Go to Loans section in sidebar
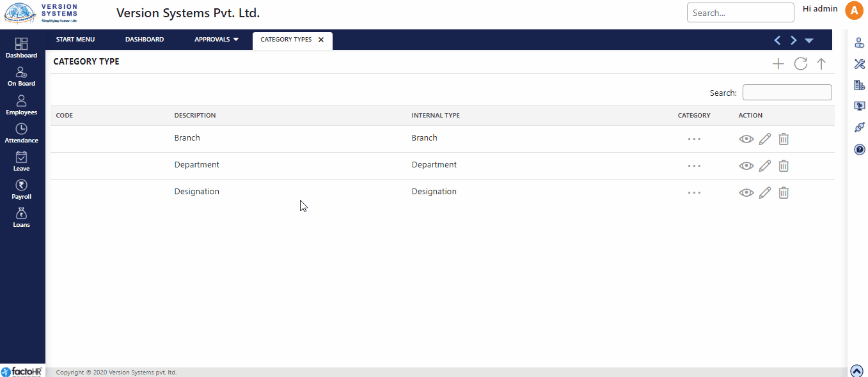Image resolution: width=868 pixels, height=377 pixels. [21, 217]
